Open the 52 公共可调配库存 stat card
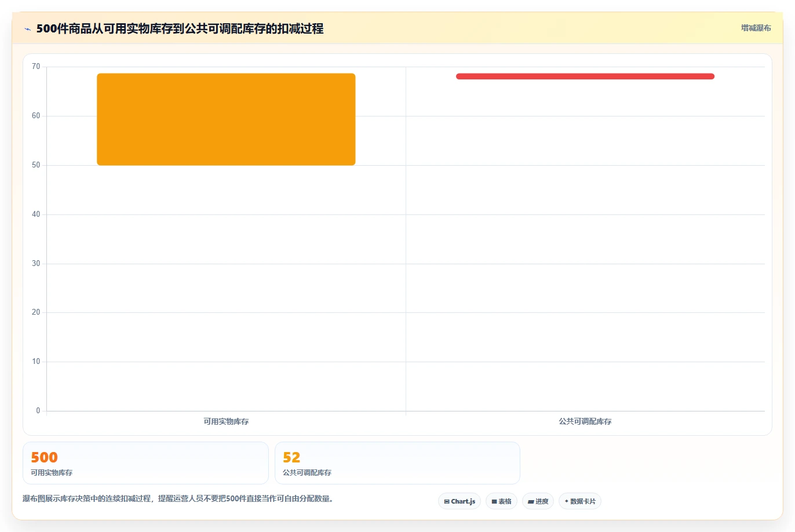 [397, 463]
